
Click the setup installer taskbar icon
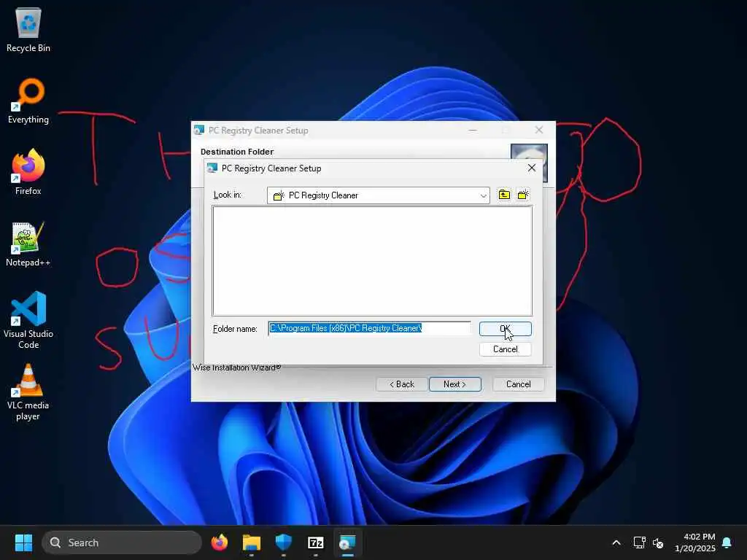click(x=347, y=542)
